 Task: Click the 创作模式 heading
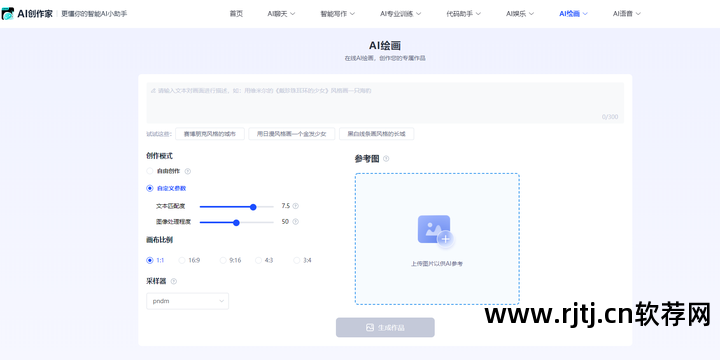(159, 156)
